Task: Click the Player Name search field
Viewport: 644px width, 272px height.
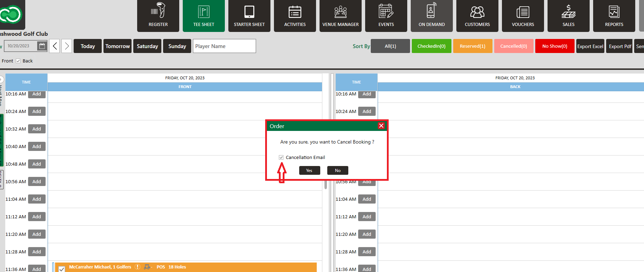Action: pos(224,46)
